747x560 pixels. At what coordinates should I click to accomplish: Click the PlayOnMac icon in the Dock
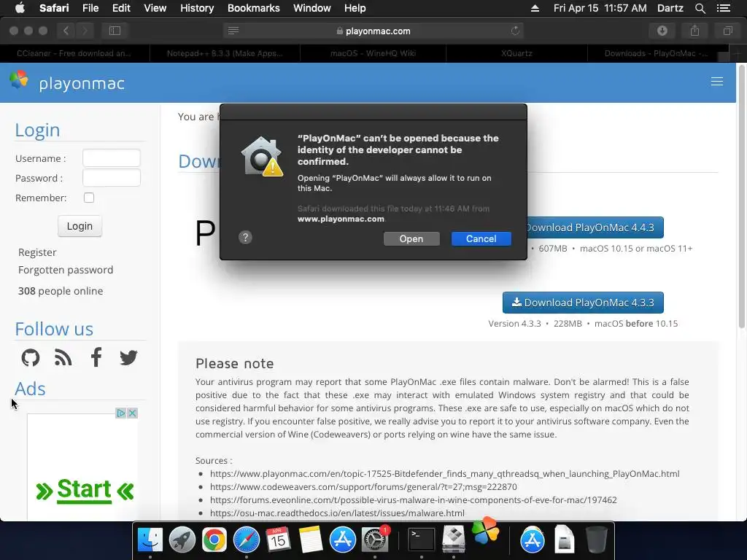pos(485,530)
